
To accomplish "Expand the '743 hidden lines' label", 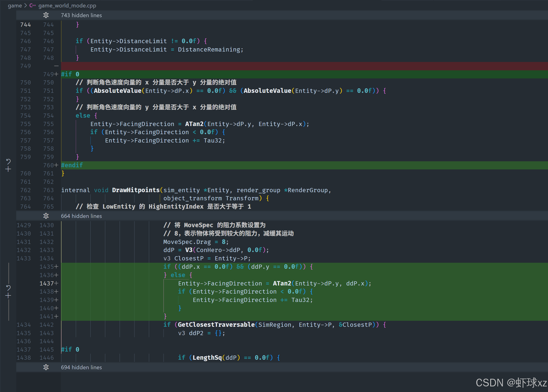I will click(81, 15).
